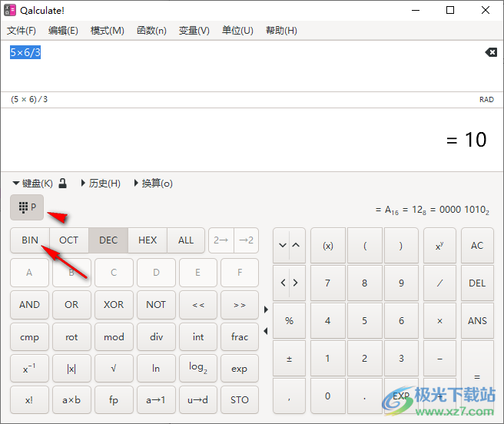Switch number base to OCT
The image size is (504, 424).
click(x=69, y=240)
